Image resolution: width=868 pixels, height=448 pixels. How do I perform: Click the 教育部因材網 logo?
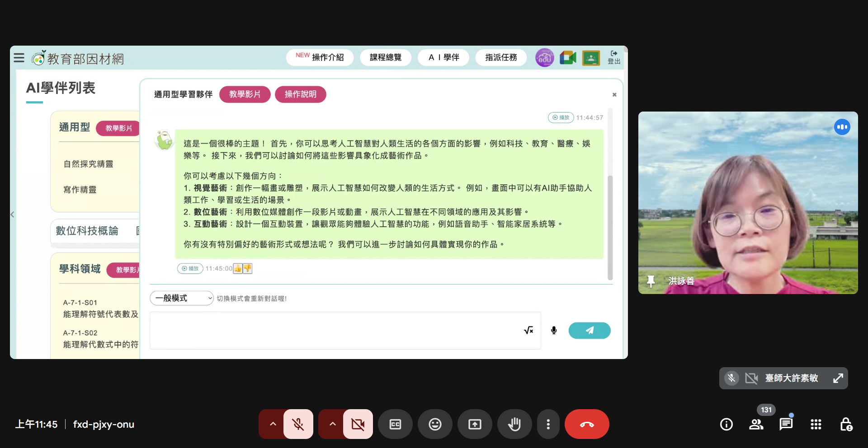78,58
